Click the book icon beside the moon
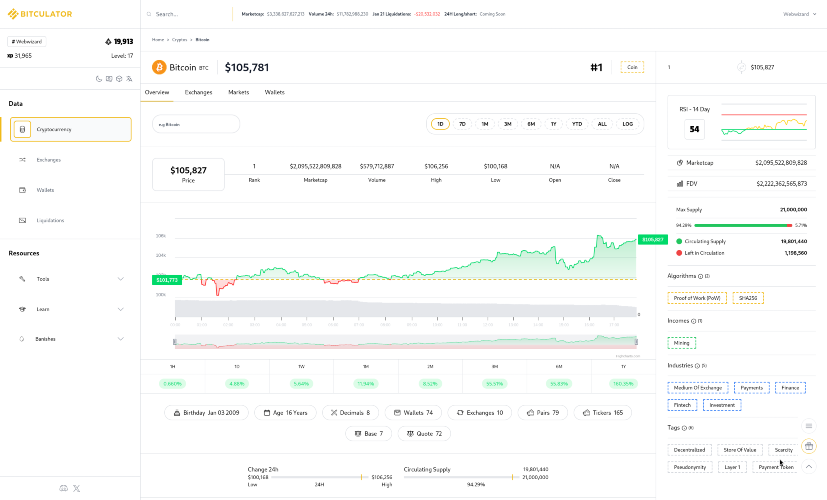This screenshot has width=827, height=500. pos(109,79)
